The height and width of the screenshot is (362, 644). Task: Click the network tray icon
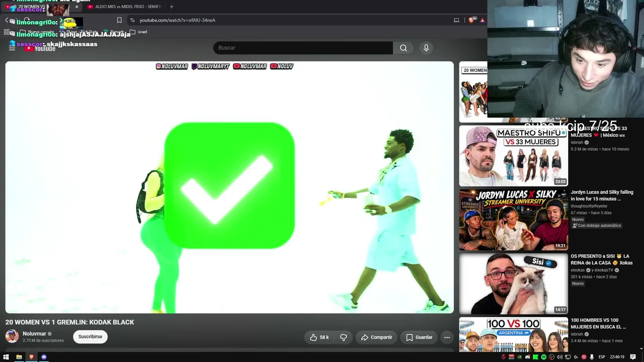(568, 357)
